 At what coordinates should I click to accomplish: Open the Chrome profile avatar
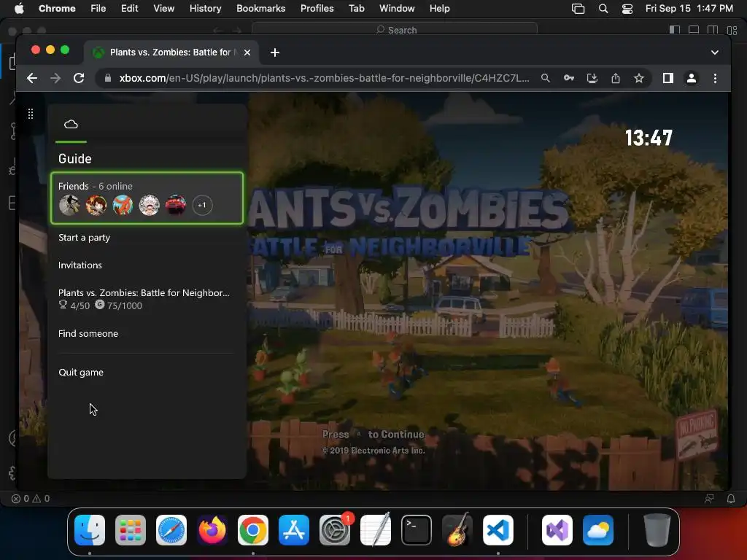pyautogui.click(x=692, y=78)
